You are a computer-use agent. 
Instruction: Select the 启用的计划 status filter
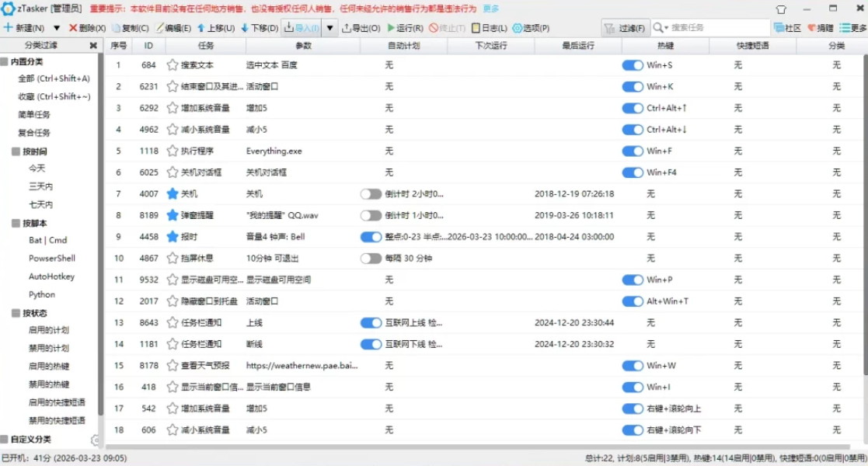pos(49,330)
